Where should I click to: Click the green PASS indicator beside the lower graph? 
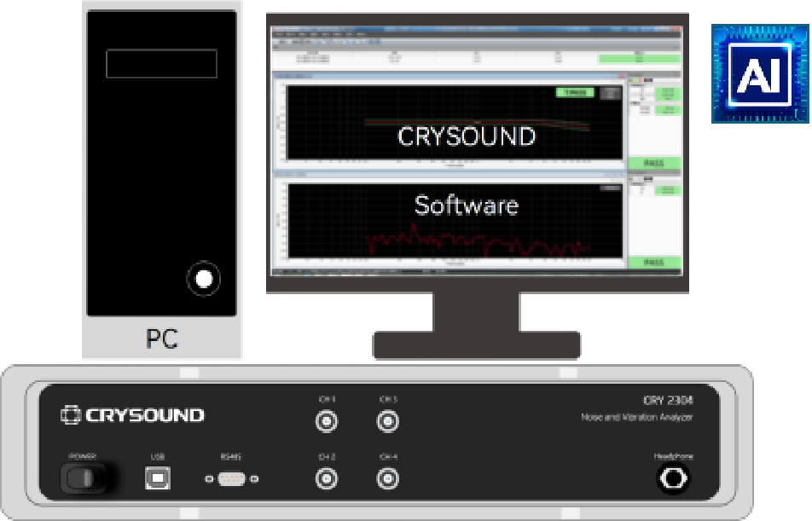point(654,263)
